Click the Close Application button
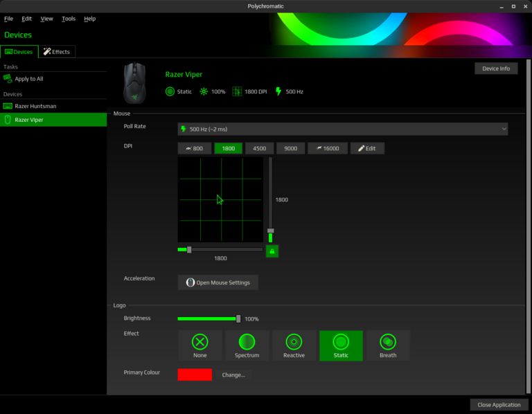 pos(499,405)
